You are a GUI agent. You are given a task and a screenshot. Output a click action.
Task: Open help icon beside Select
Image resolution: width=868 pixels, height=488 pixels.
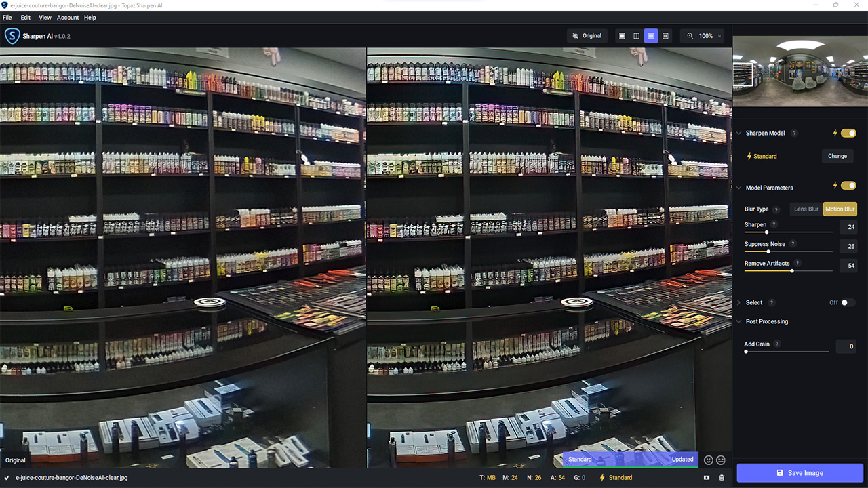[x=772, y=302]
